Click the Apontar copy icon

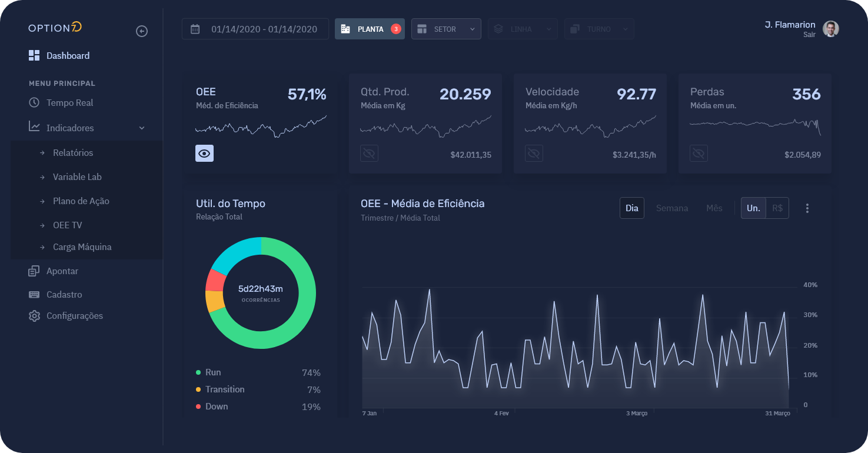(34, 271)
